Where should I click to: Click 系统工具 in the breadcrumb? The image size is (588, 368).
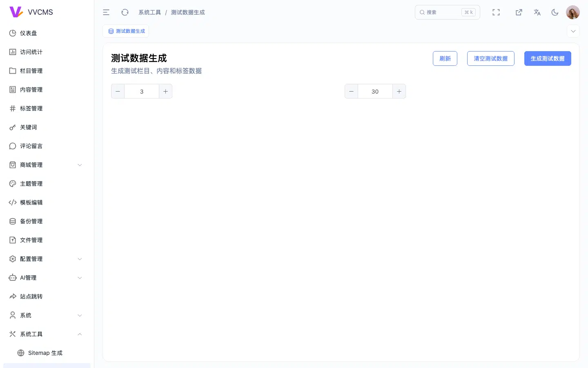click(150, 12)
